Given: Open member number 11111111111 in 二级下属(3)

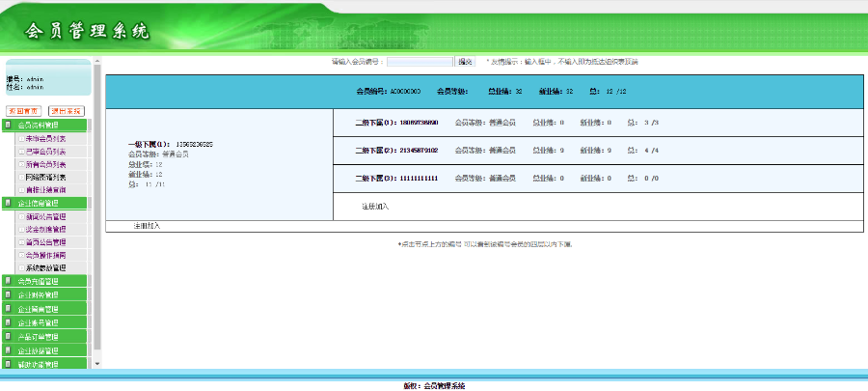Looking at the screenshot, I should (x=419, y=179).
